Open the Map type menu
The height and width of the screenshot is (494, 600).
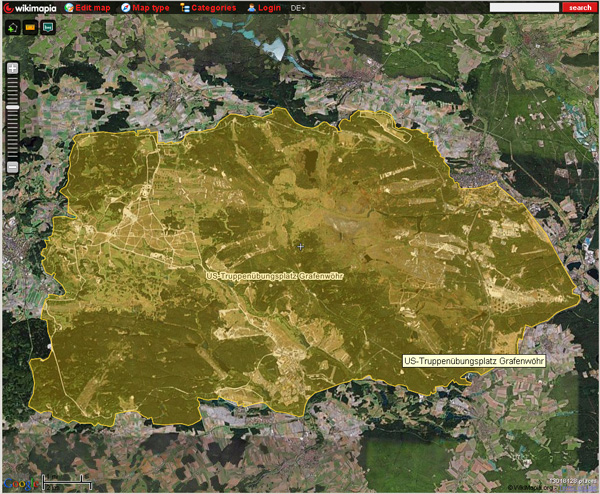tap(150, 8)
